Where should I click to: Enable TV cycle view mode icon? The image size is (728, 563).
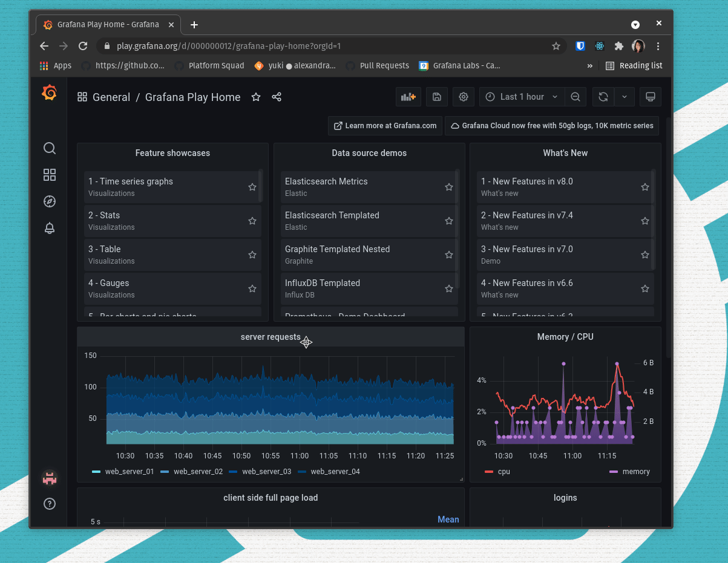[651, 97]
